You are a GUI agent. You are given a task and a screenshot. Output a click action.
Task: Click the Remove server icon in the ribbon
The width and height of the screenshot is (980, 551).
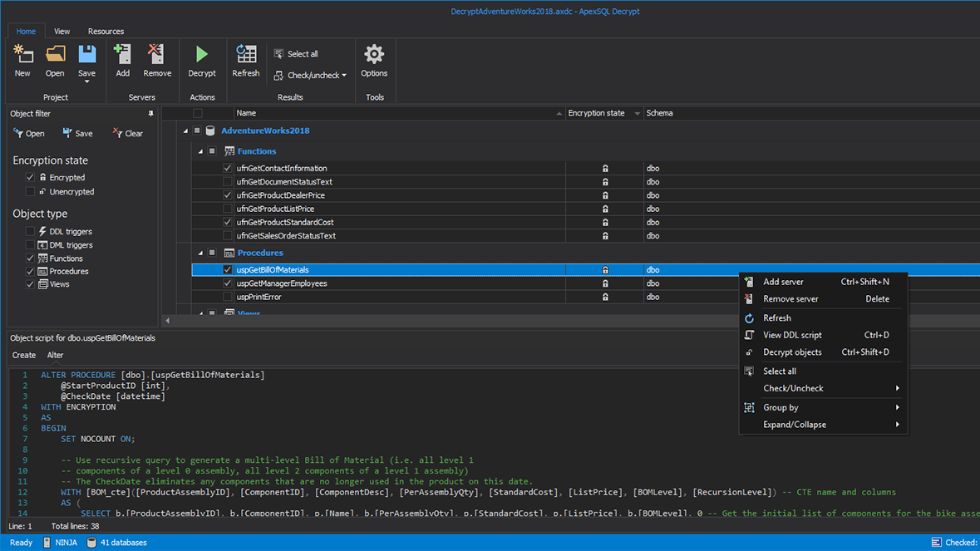tap(156, 54)
